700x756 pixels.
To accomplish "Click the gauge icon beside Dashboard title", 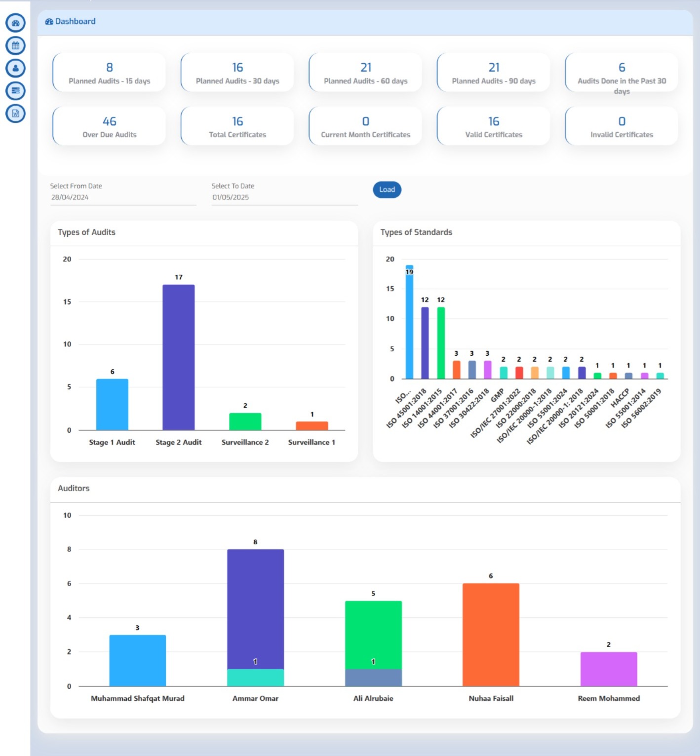I will click(x=49, y=22).
